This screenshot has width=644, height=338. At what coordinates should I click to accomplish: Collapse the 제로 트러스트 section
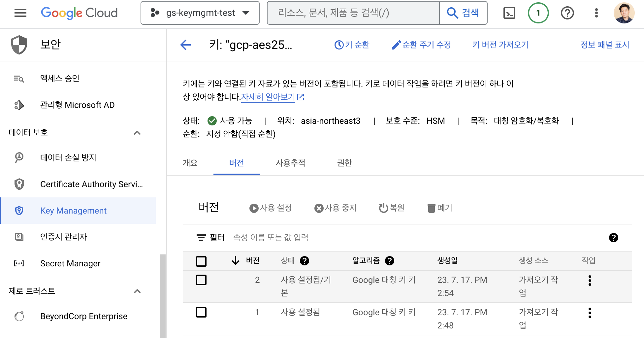tap(138, 291)
